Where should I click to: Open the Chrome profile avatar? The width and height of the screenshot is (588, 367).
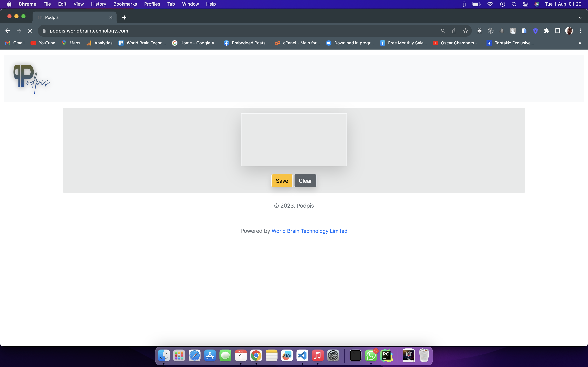pos(569,31)
